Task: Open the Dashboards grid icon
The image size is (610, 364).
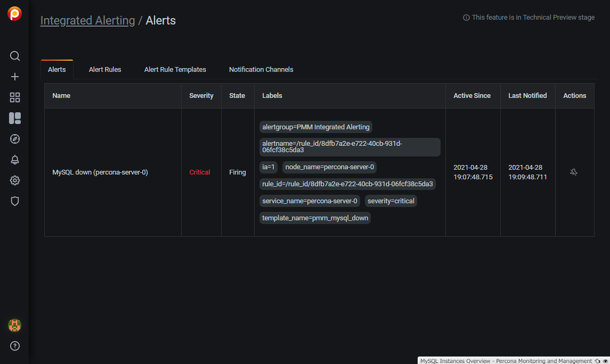Action: click(15, 97)
